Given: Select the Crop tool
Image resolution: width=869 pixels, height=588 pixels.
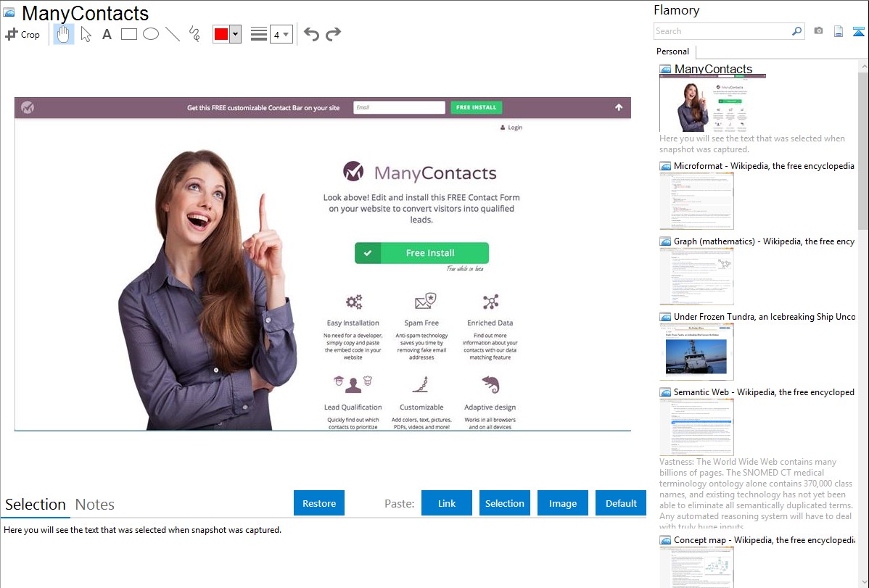Looking at the screenshot, I should (22, 34).
